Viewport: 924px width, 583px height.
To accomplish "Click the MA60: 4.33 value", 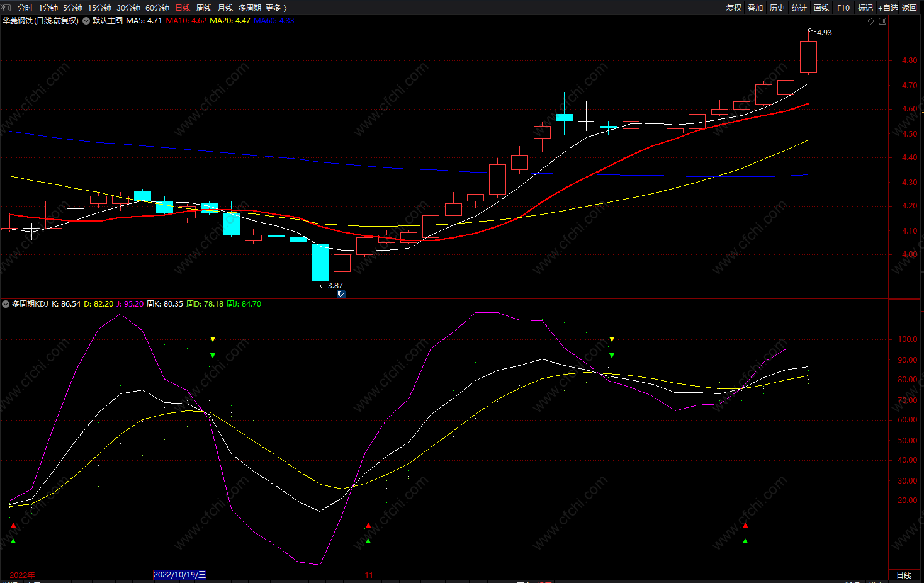I will click(274, 21).
